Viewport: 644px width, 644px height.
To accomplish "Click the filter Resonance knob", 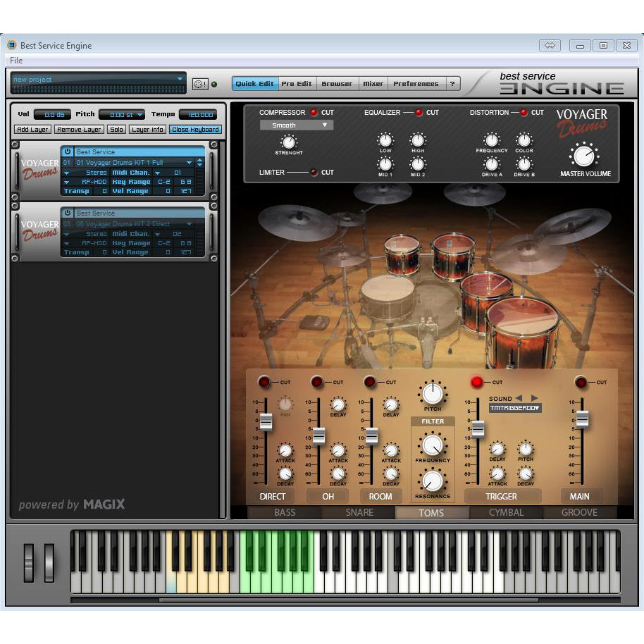I will pos(432,481).
